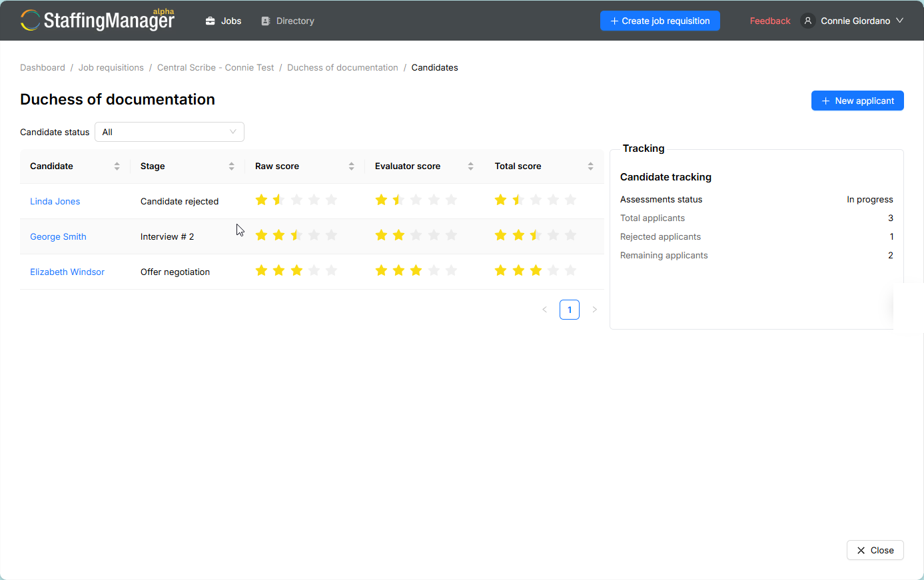Viewport: 924px width, 580px height.
Task: Open the Directory menu
Action: point(288,21)
